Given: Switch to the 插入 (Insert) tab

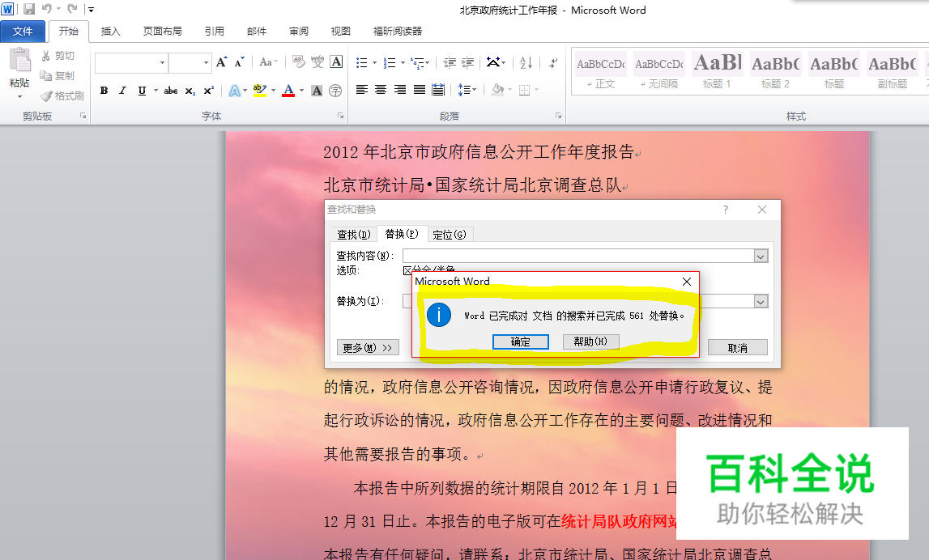Looking at the screenshot, I should [x=110, y=32].
